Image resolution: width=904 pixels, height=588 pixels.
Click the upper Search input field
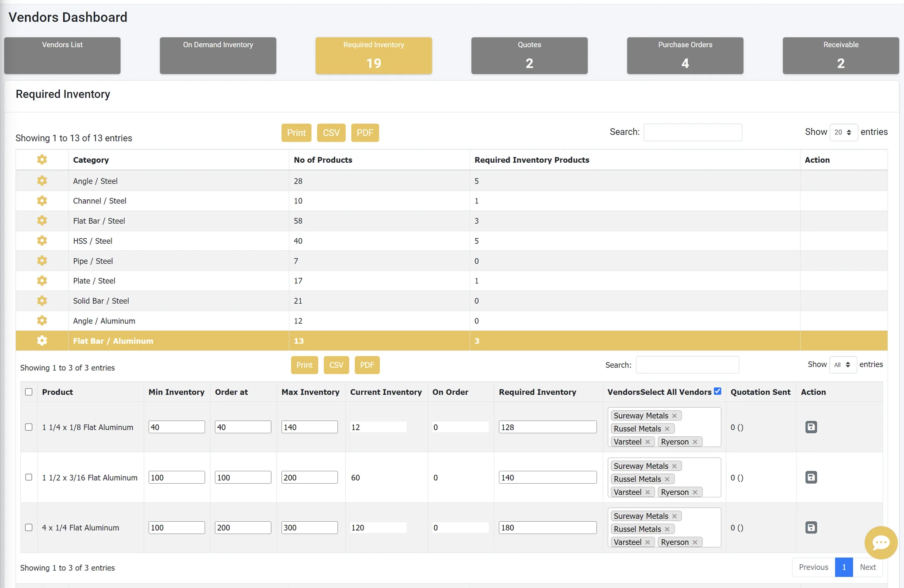pyautogui.click(x=693, y=132)
